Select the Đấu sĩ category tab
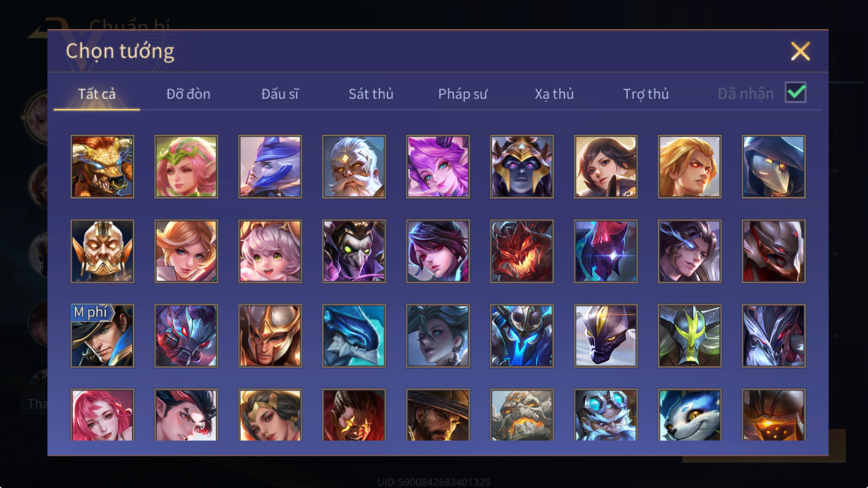The height and width of the screenshot is (488, 868). click(280, 94)
